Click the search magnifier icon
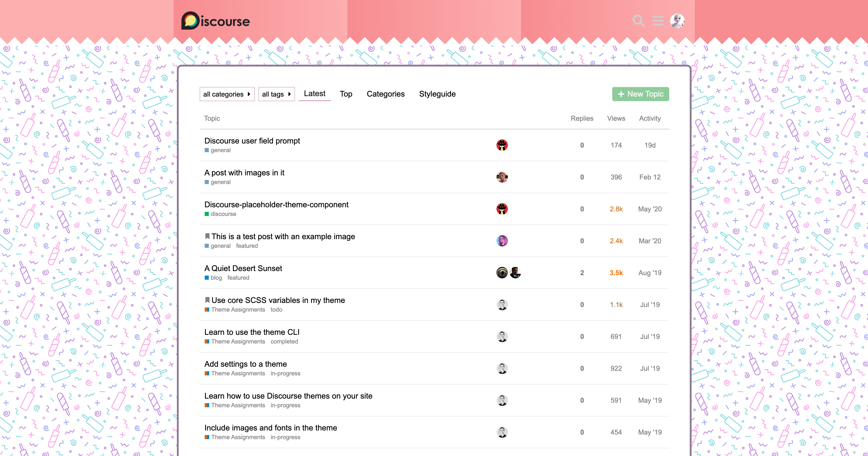Screen dimensions: 868x456 (x=638, y=21)
